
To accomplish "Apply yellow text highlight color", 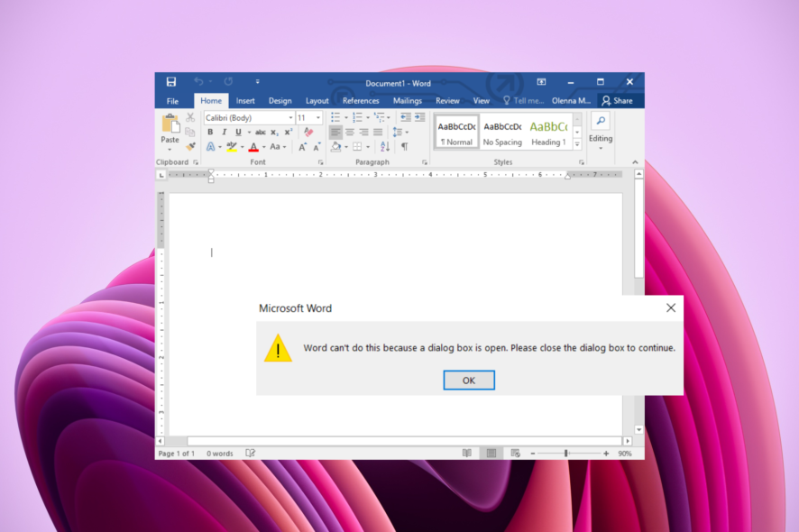I will (232, 147).
